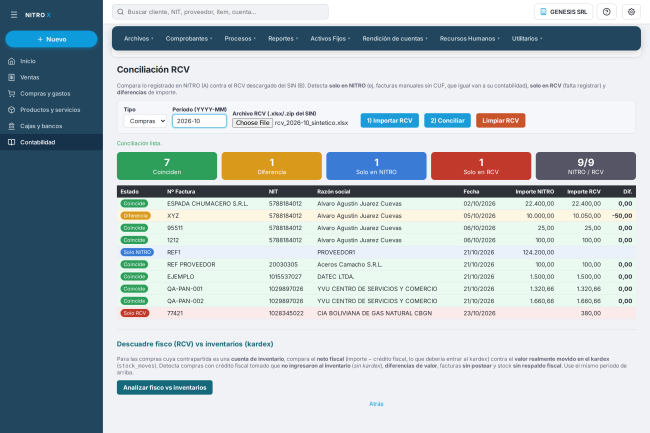This screenshot has width=650, height=433.
Task: Open the Activos Fijos menu
Action: pyautogui.click(x=330, y=39)
